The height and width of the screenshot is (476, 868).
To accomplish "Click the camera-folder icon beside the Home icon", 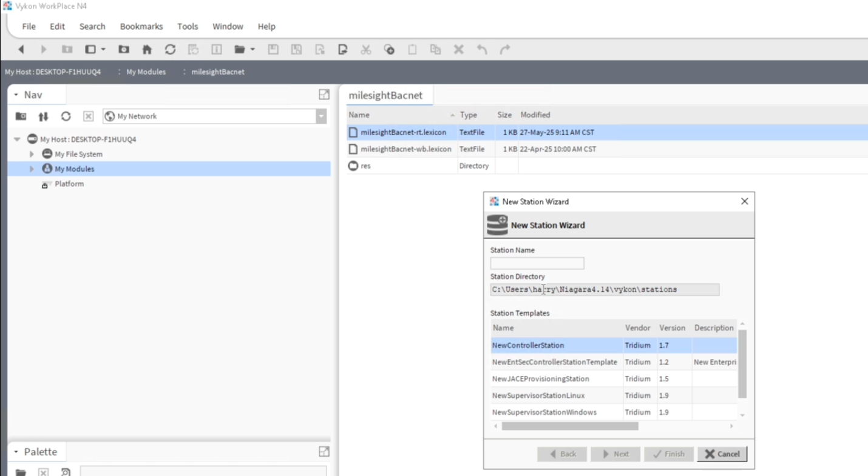I will click(124, 50).
